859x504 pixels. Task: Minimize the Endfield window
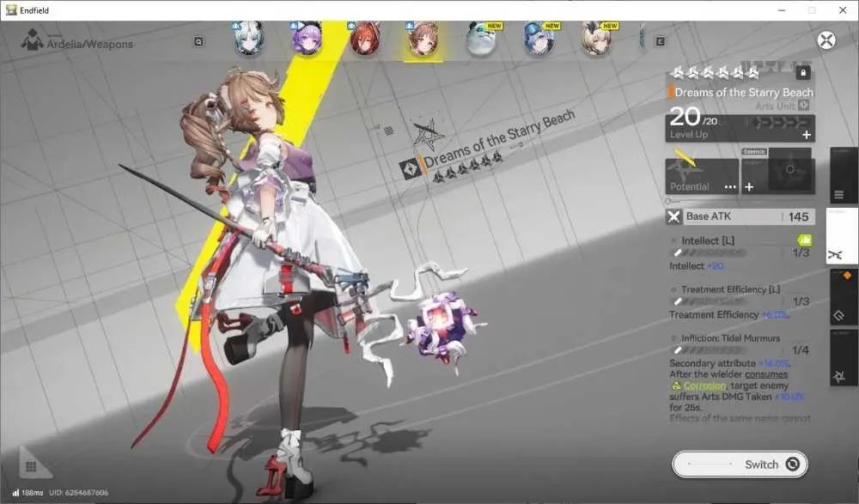click(782, 10)
